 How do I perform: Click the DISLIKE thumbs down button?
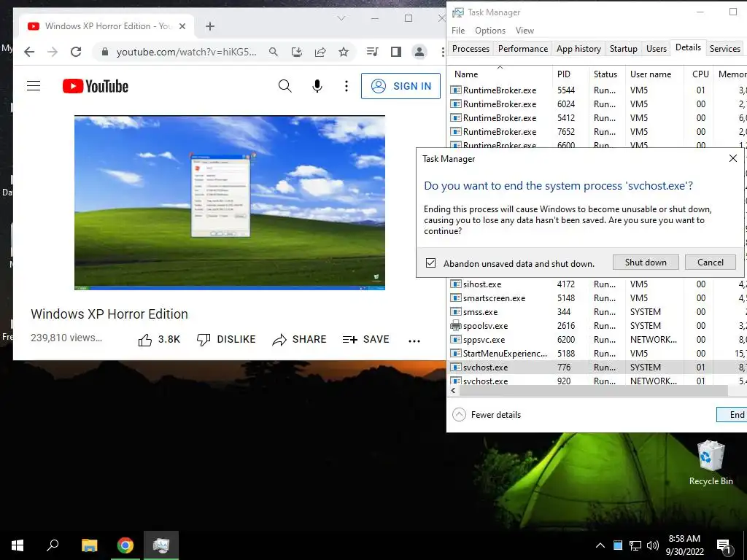click(226, 340)
